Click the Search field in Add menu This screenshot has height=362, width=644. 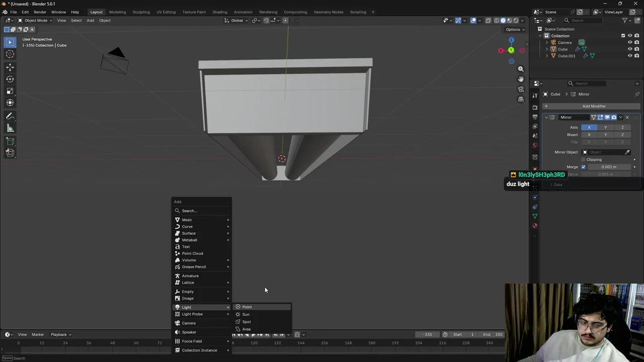201,211
